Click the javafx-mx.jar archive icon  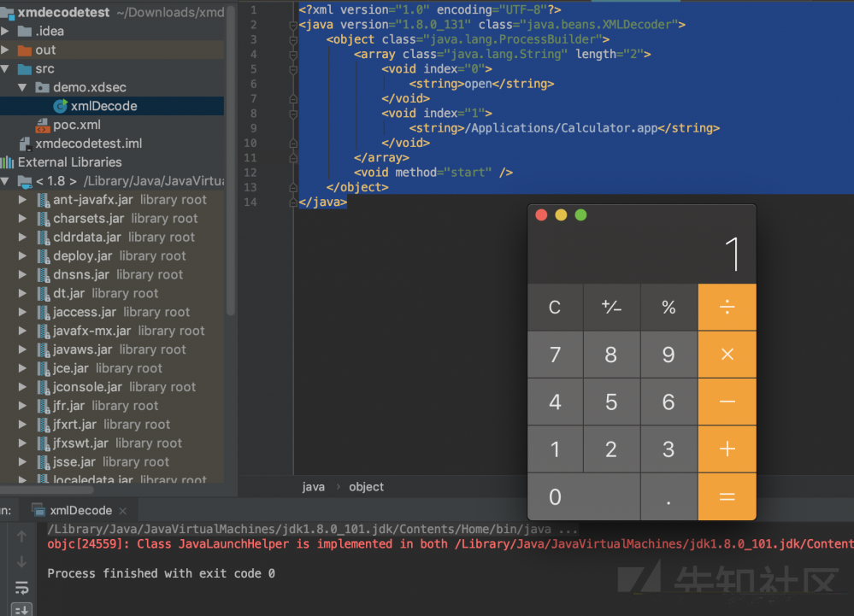[44, 331]
